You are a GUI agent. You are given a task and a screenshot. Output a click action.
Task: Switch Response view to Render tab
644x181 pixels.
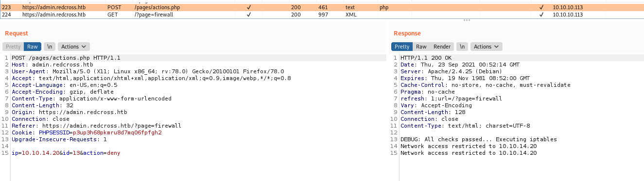coord(442,47)
